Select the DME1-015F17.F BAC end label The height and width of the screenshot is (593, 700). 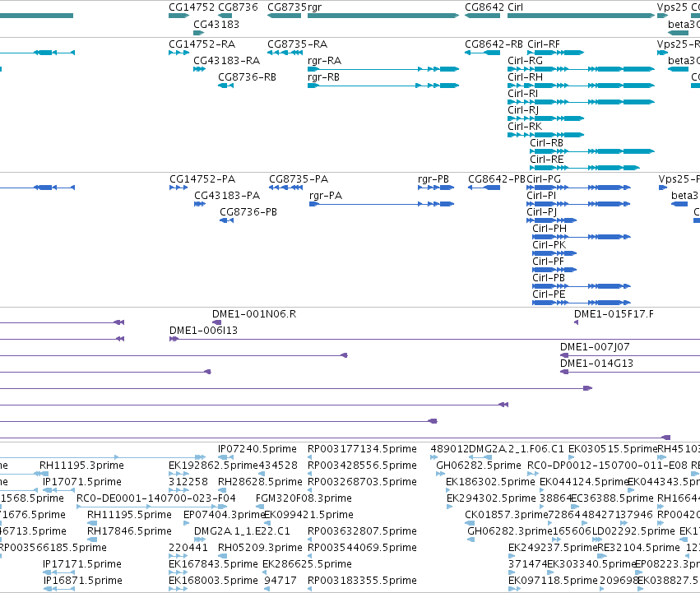[614, 314]
